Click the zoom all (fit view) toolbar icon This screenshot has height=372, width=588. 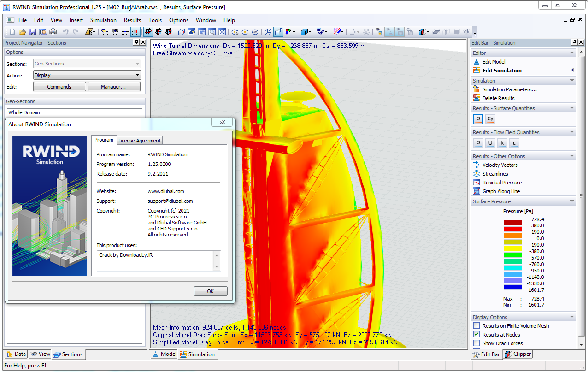(222, 32)
